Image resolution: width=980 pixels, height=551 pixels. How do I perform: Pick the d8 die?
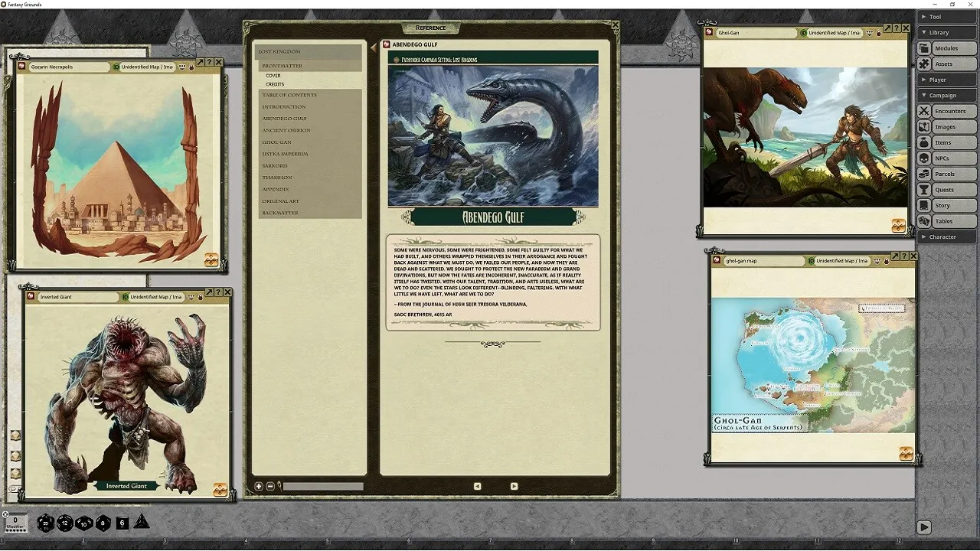coord(103,523)
